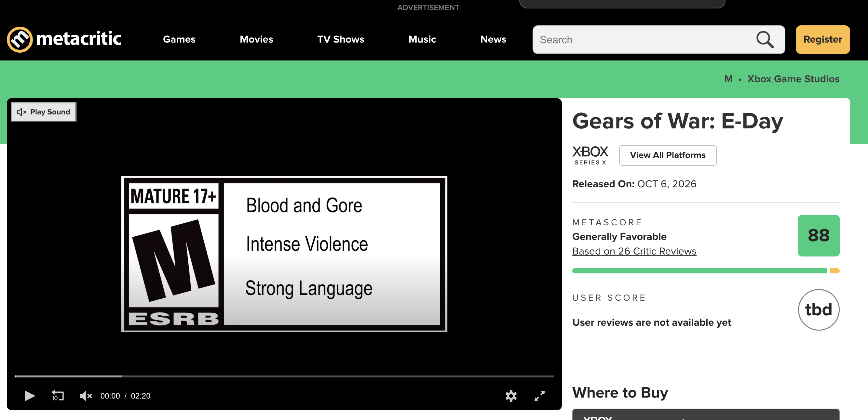Viewport: 868px width, 420px height.
Task: Open Based on 26 Critic Reviews link
Action: pyautogui.click(x=634, y=251)
